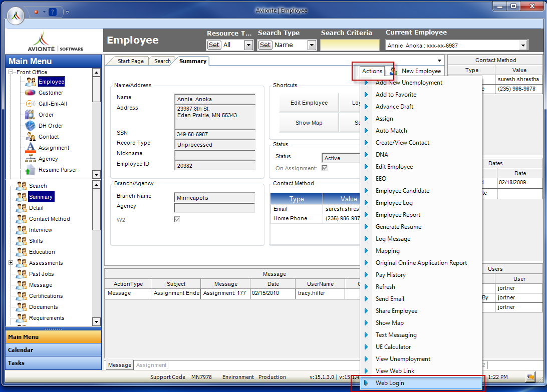Click the Call-Em-All icon

pyautogui.click(x=30, y=104)
